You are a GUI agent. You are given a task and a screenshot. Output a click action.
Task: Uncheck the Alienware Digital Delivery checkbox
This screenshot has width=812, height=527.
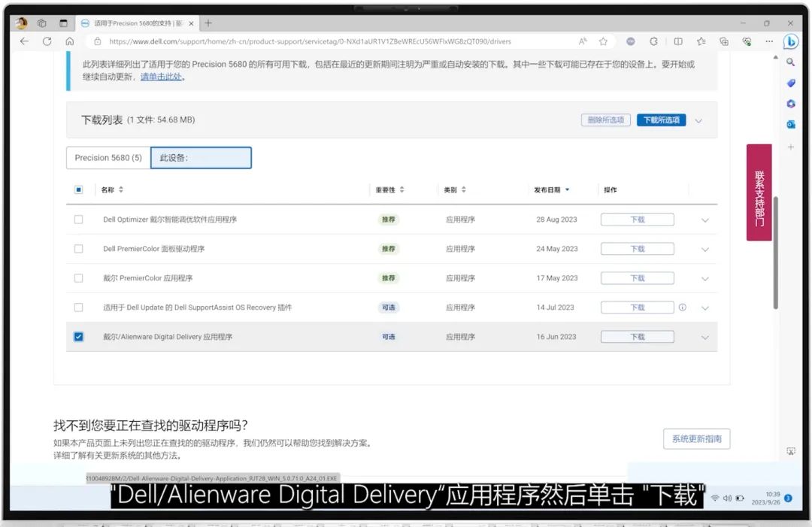(79, 337)
